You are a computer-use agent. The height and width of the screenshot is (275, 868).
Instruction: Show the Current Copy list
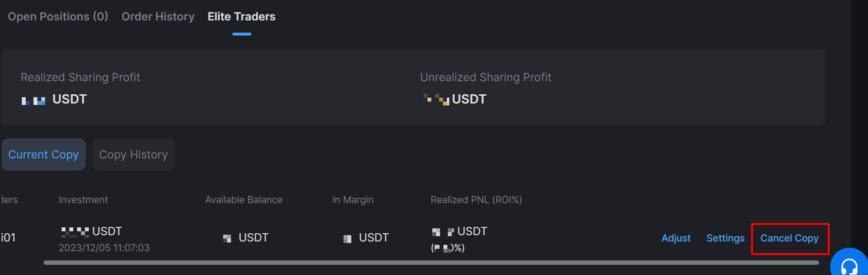pyautogui.click(x=44, y=155)
